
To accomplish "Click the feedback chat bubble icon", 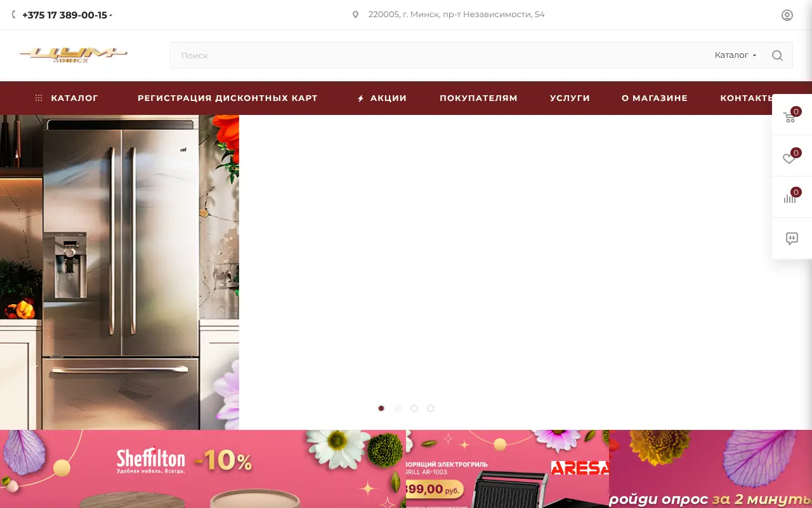I will pos(791,239).
